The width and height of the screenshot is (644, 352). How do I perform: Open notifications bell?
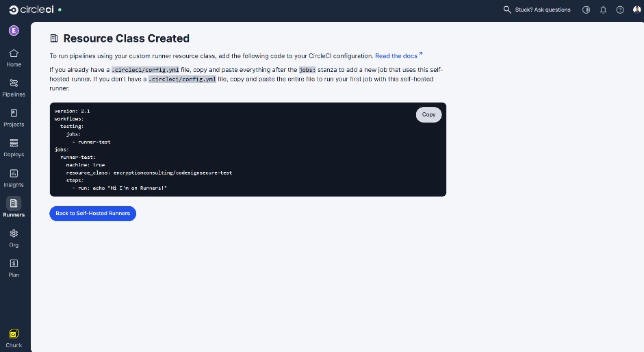click(603, 10)
